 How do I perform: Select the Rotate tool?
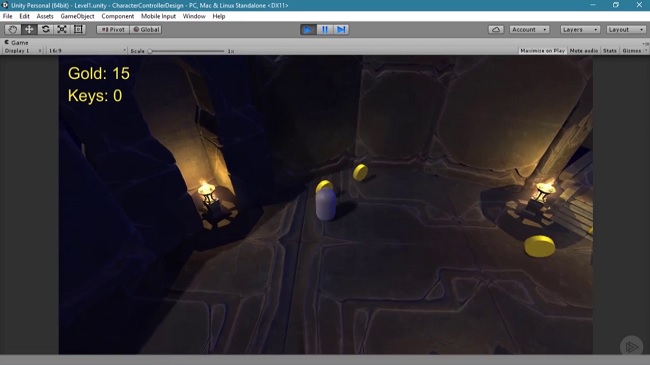(46, 29)
